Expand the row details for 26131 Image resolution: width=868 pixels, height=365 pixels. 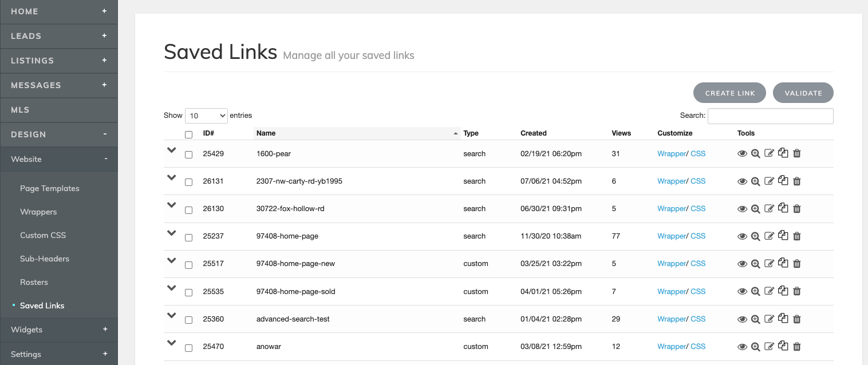[171, 178]
